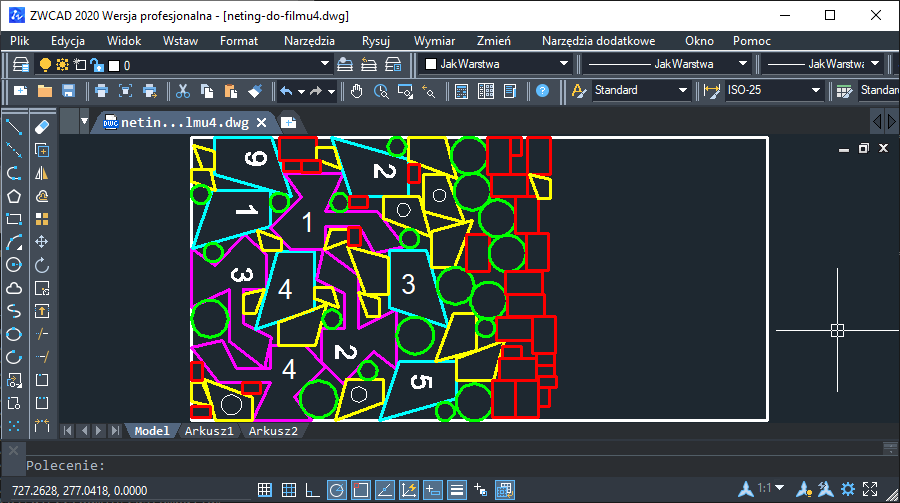Click the Help question mark icon
The height and width of the screenshot is (503, 900).
(x=542, y=91)
